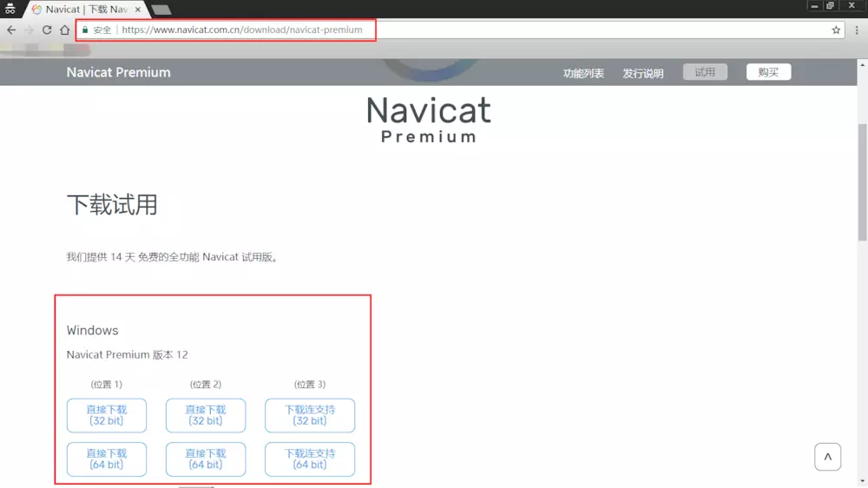Viewport: 868px width, 488px height.
Task: Click the 购买 button in header
Action: coord(768,72)
